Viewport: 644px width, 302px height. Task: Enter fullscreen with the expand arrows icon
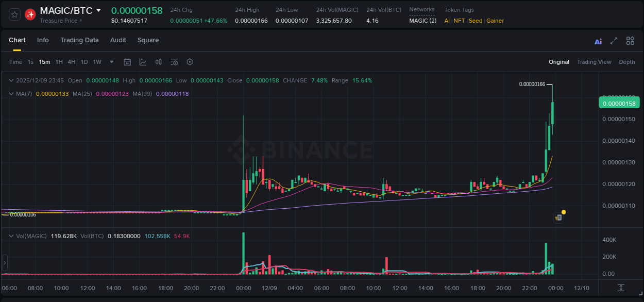click(x=614, y=40)
